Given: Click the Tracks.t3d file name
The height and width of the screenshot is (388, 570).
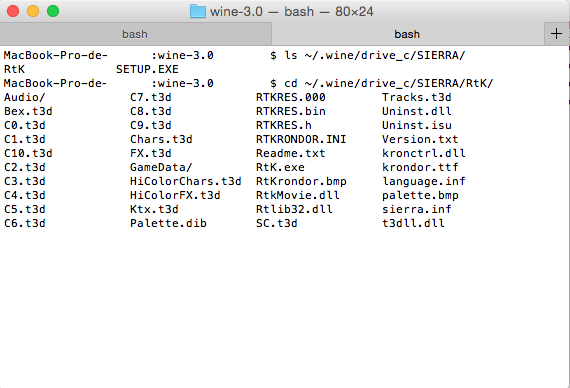Looking at the screenshot, I should tap(417, 97).
